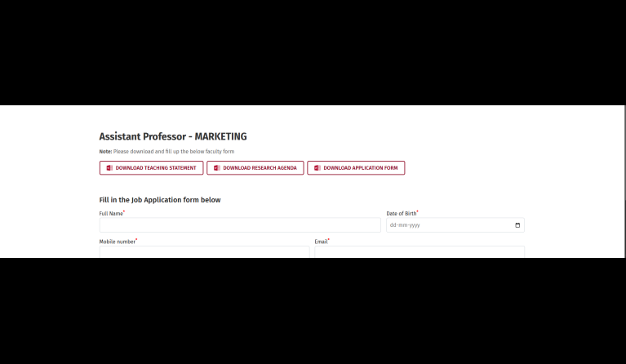Image resolution: width=626 pixels, height=364 pixels.
Task: Click the Full Name label
Action: [x=110, y=213]
